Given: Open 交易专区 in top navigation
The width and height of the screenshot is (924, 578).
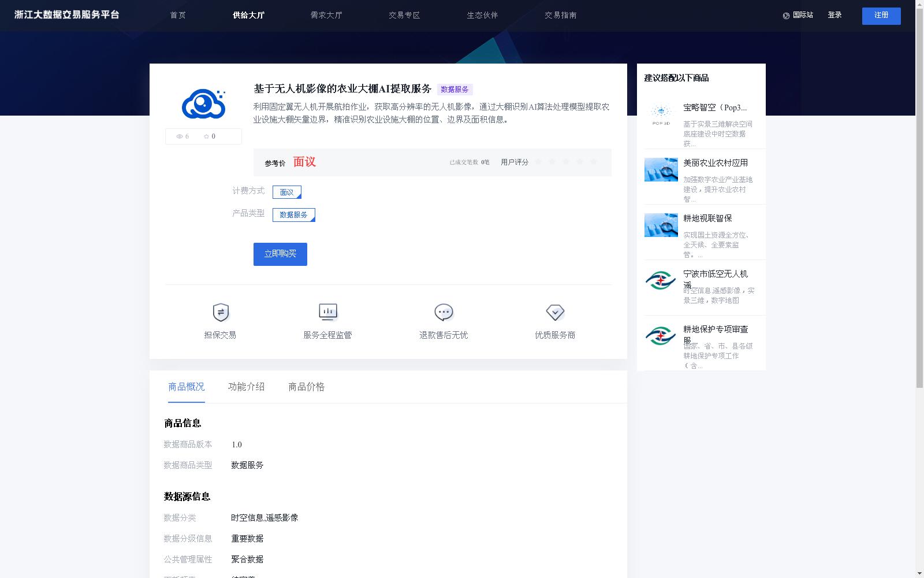Looking at the screenshot, I should click(x=404, y=16).
